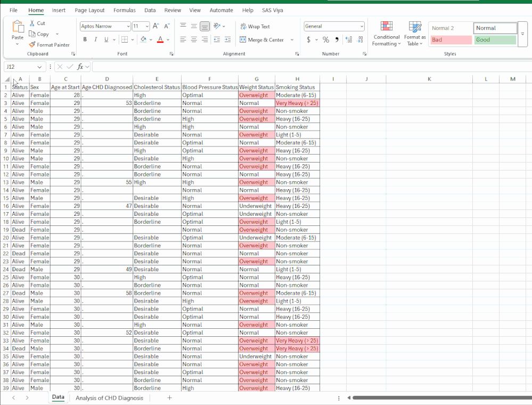Select row 12 header

(x=6, y=174)
